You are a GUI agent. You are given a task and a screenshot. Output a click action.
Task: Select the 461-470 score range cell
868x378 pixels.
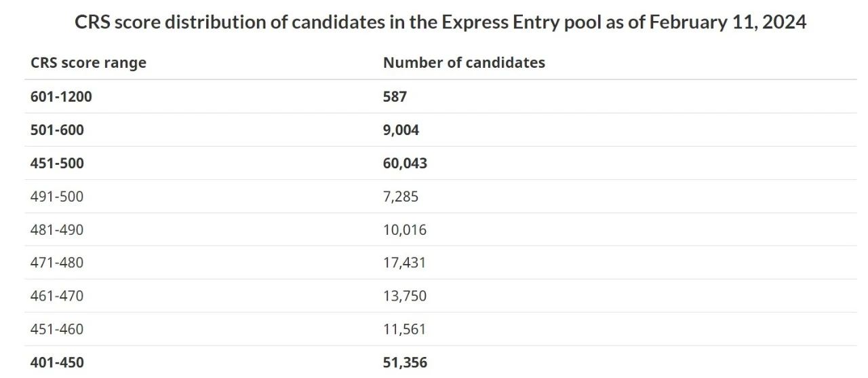click(57, 296)
